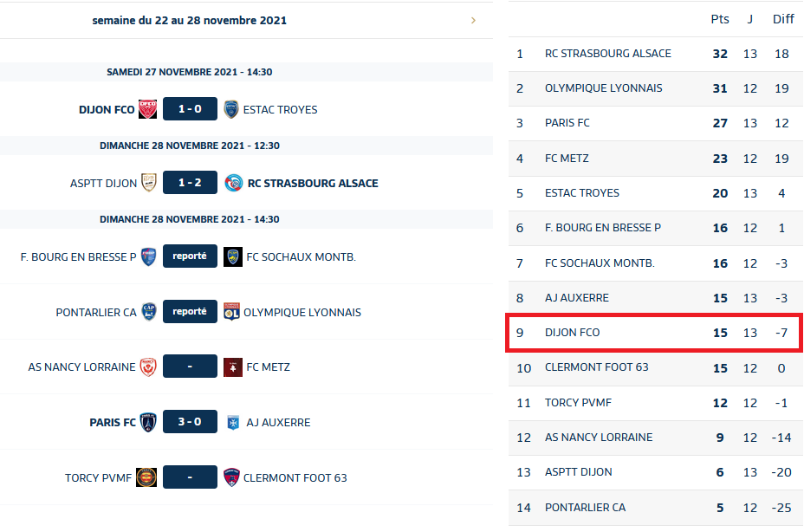Click the ASPTT Dijon club crest
Screen dimensions: 804x532
149,183
